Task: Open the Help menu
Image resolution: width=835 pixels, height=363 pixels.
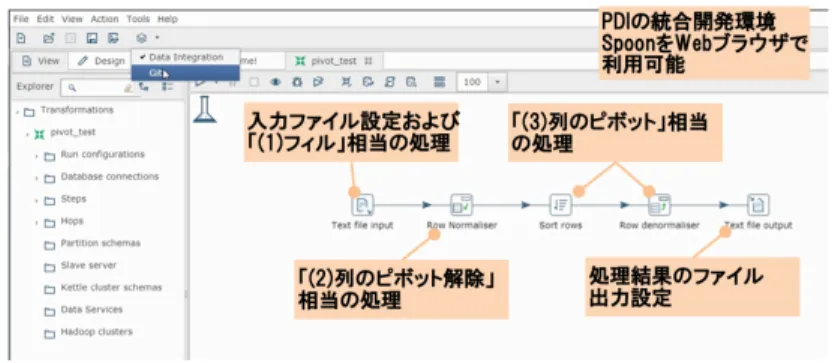Action: 167,19
